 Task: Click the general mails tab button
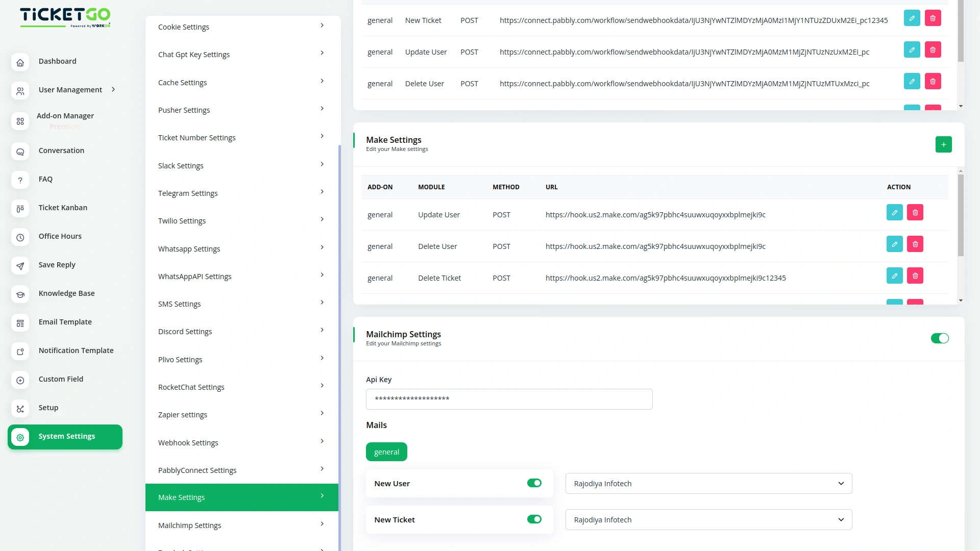pos(386,452)
